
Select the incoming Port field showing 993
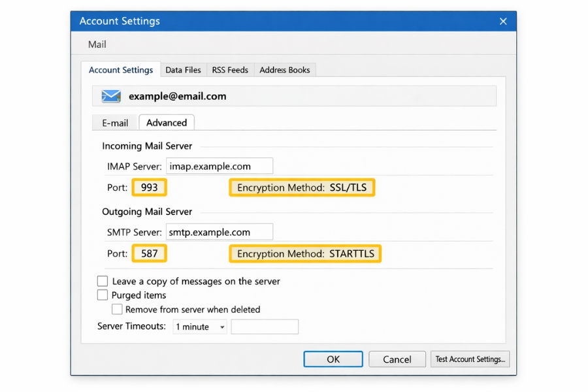(149, 188)
